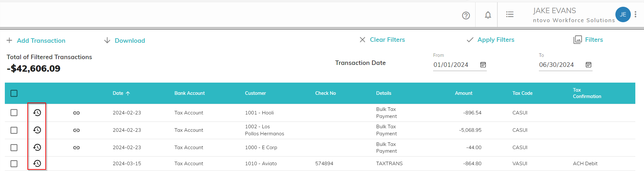Check the 1001 - Hooli transaction checkbox
Image resolution: width=644 pixels, height=171 pixels.
[x=14, y=113]
